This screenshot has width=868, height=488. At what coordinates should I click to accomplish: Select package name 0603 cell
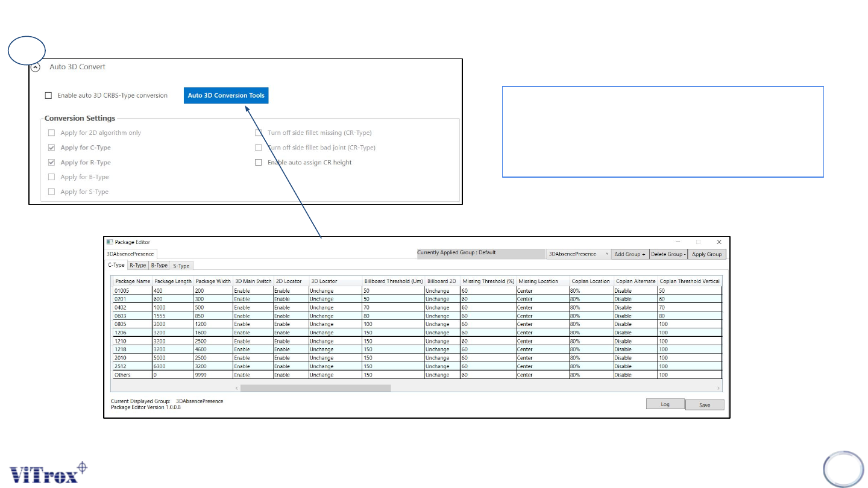click(133, 316)
